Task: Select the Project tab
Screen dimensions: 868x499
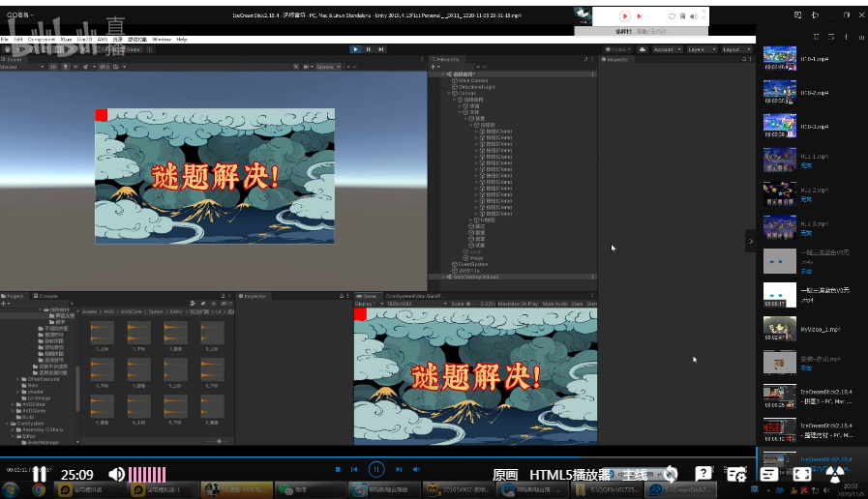Action: pyautogui.click(x=13, y=296)
